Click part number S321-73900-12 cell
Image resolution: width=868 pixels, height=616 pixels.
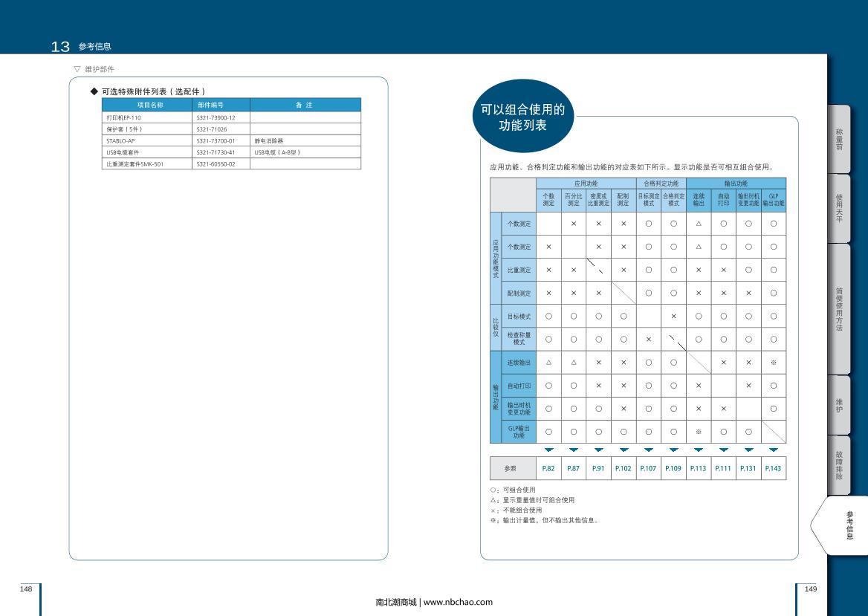pos(216,117)
